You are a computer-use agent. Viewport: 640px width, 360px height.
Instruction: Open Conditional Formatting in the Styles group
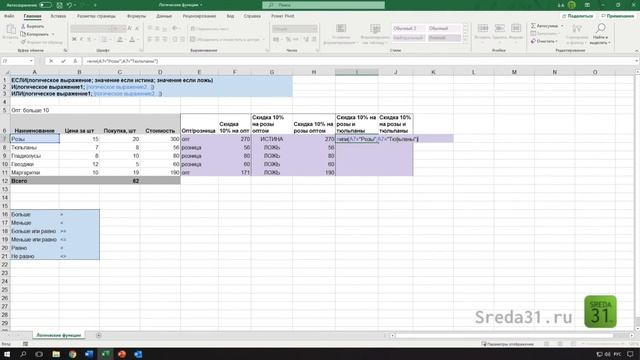coord(341,34)
